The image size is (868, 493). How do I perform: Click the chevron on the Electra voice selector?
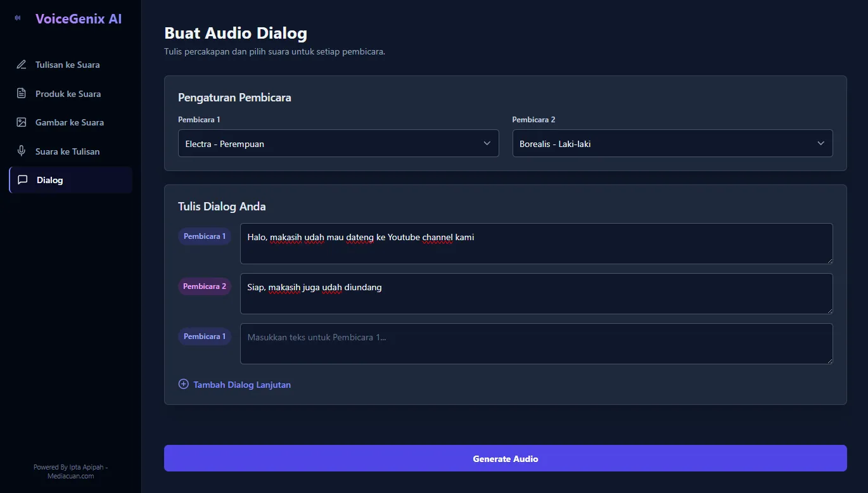[487, 143]
